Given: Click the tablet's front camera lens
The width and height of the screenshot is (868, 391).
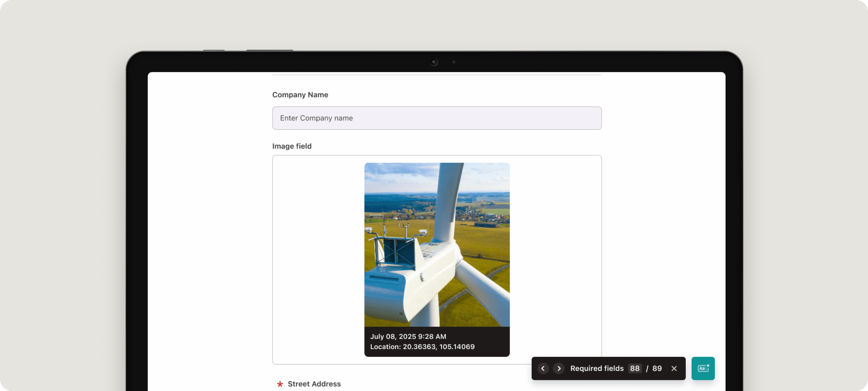Looking at the screenshot, I should [x=434, y=62].
